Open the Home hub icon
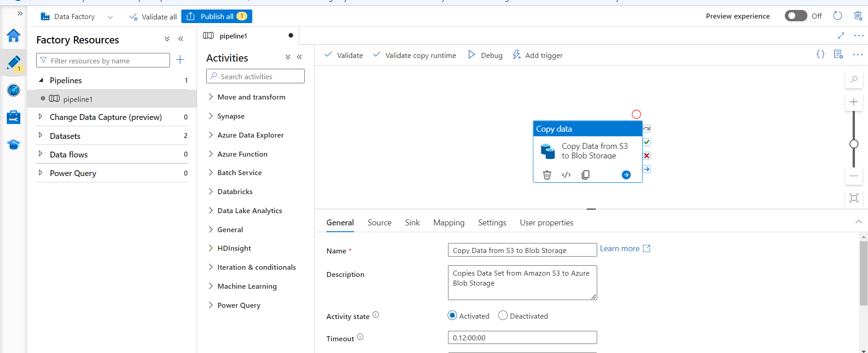The image size is (868, 353). pyautogui.click(x=14, y=35)
